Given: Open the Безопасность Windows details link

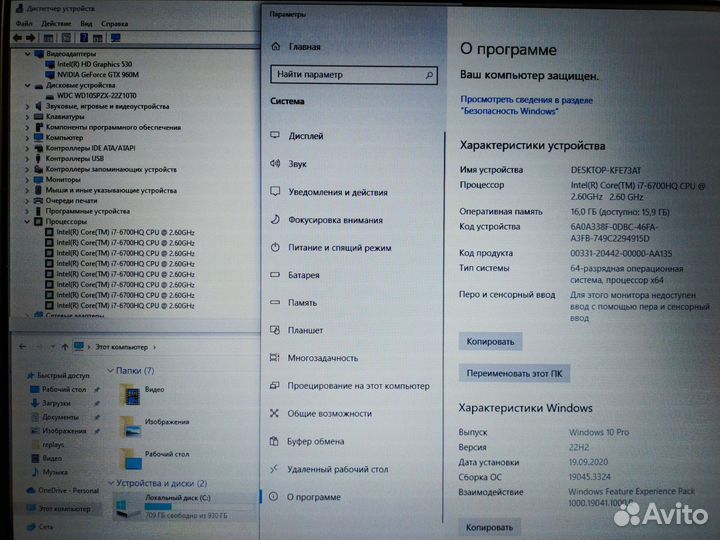Looking at the screenshot, I should coord(526,106).
